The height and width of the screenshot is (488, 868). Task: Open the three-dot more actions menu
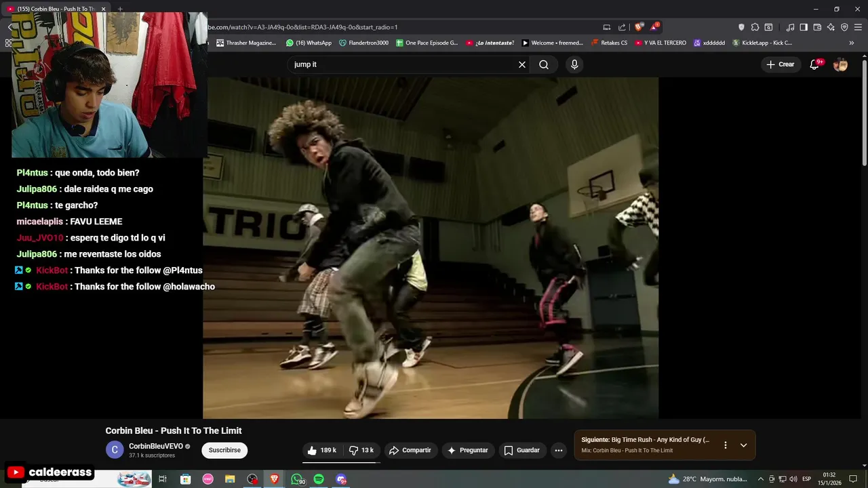click(x=559, y=450)
